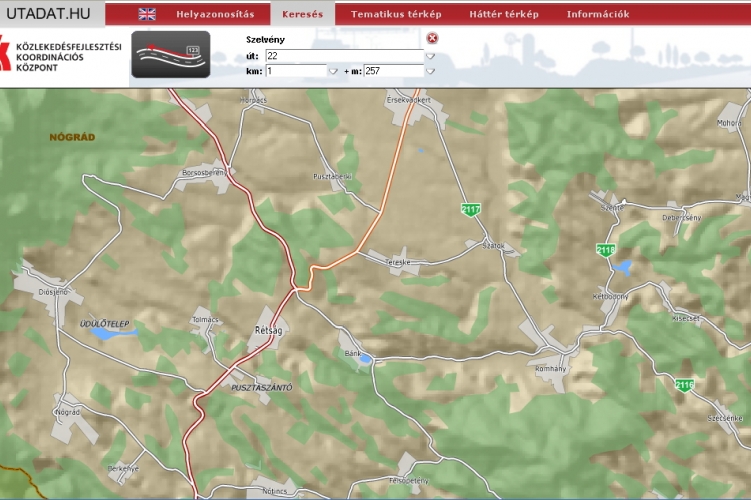Click the green 2118 road shield
Image resolution: width=751 pixels, height=500 pixels.
click(605, 249)
